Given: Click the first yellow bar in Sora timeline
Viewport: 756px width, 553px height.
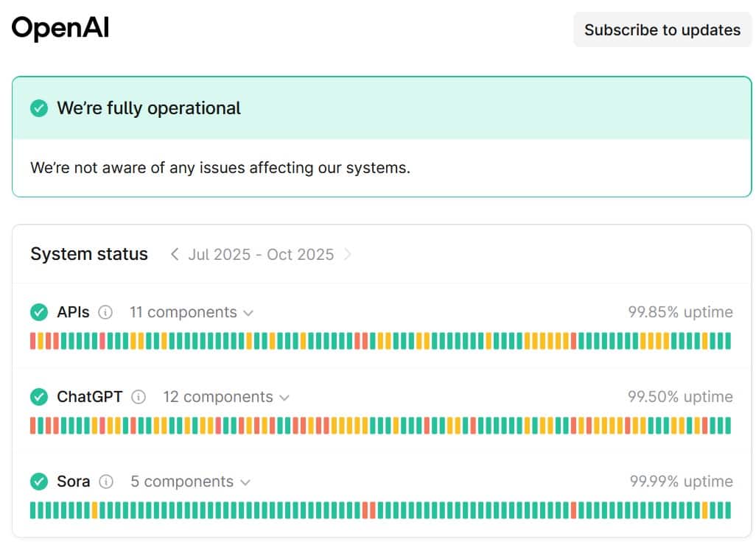Looking at the screenshot, I should coord(95,510).
